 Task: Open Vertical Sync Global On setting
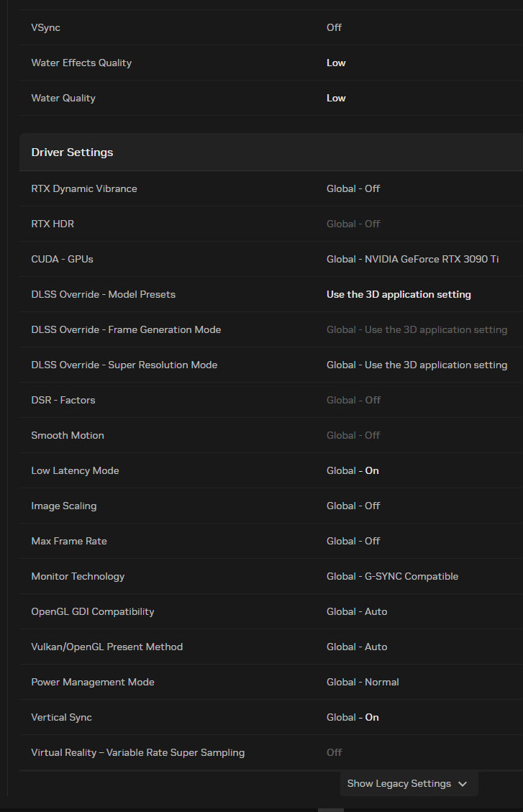tap(353, 717)
